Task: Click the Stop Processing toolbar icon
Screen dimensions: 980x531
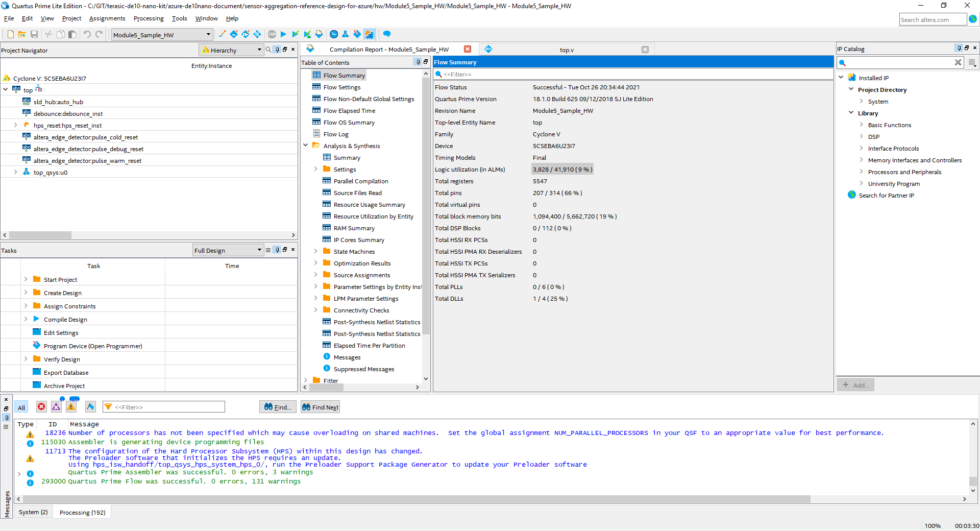Action: point(272,34)
